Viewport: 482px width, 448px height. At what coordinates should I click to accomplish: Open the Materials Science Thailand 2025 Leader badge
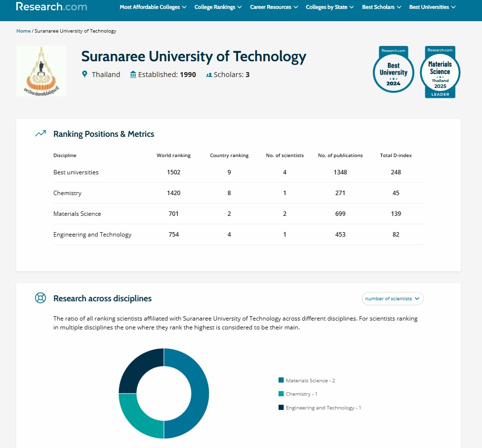(440, 72)
